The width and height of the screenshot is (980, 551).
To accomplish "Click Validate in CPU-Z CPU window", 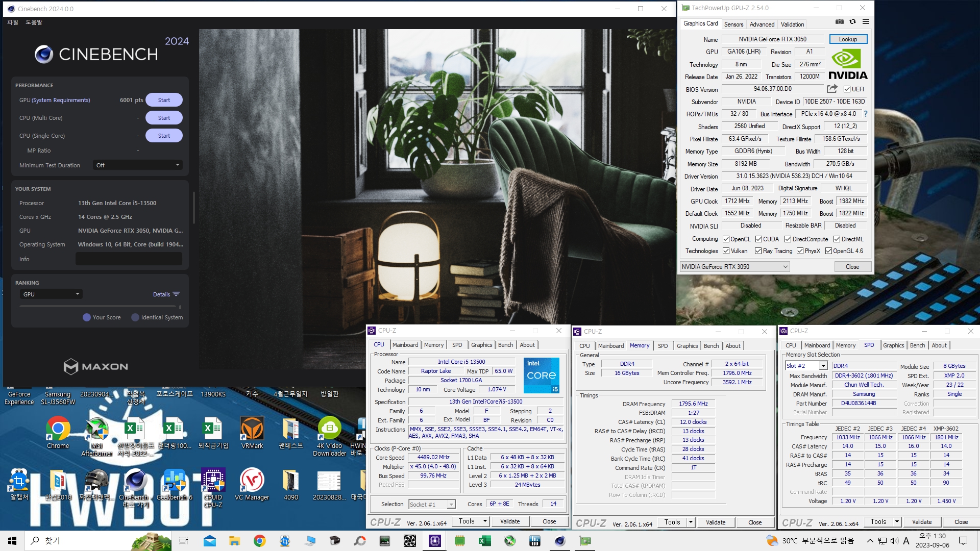I will pyautogui.click(x=510, y=521).
